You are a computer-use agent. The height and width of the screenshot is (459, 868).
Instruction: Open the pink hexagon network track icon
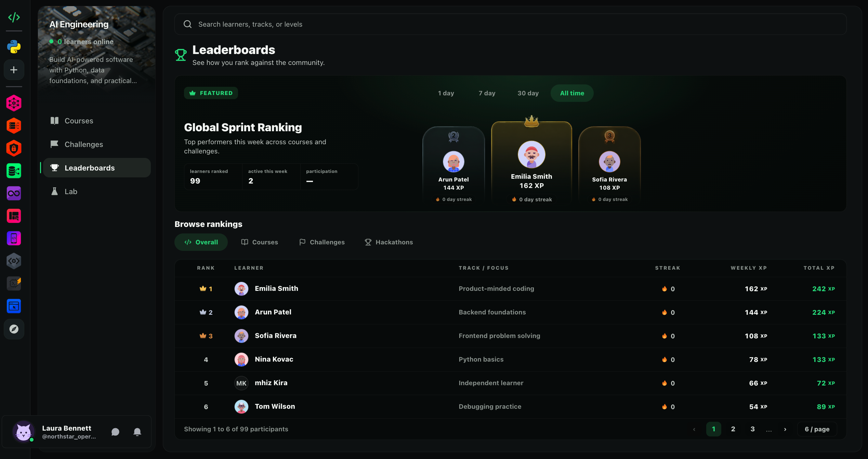[x=14, y=103]
